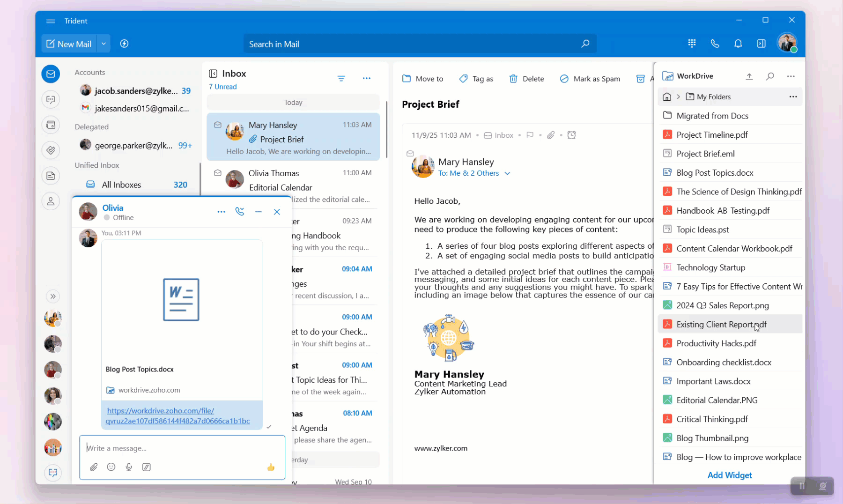This screenshot has width=843, height=504.
Task: Open the WorkDrive widget more options
Action: 791,76
